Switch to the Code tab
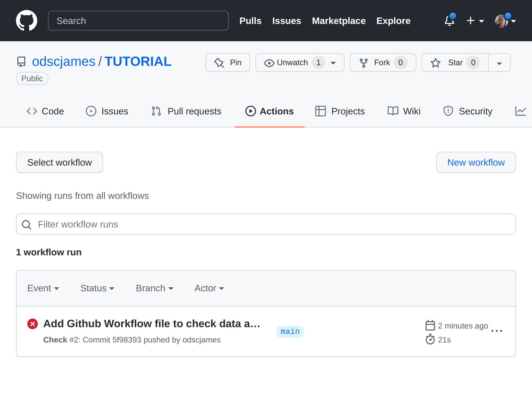 pyautogui.click(x=45, y=111)
